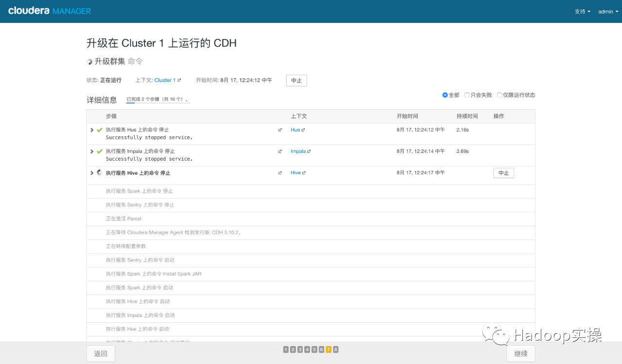Expand the Impala stop command row
Image resolution: width=622 pixels, height=364 pixels.
click(x=92, y=151)
